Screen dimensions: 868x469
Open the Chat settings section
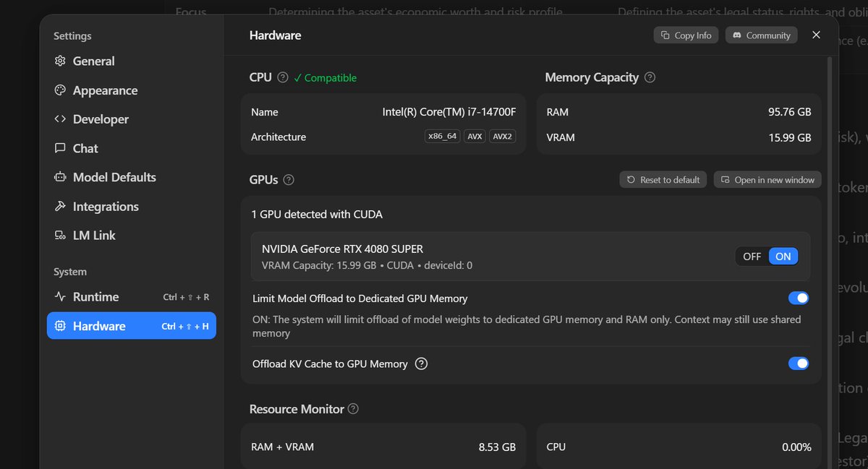point(131,148)
